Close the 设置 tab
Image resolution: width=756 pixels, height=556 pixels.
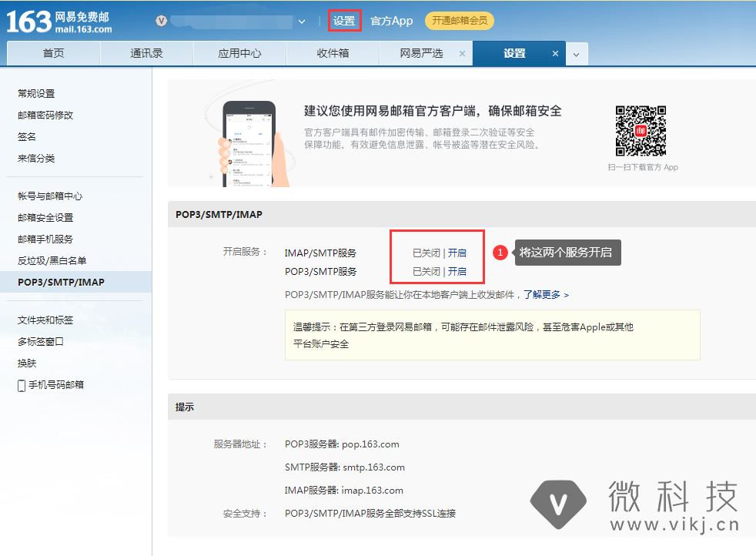click(555, 54)
